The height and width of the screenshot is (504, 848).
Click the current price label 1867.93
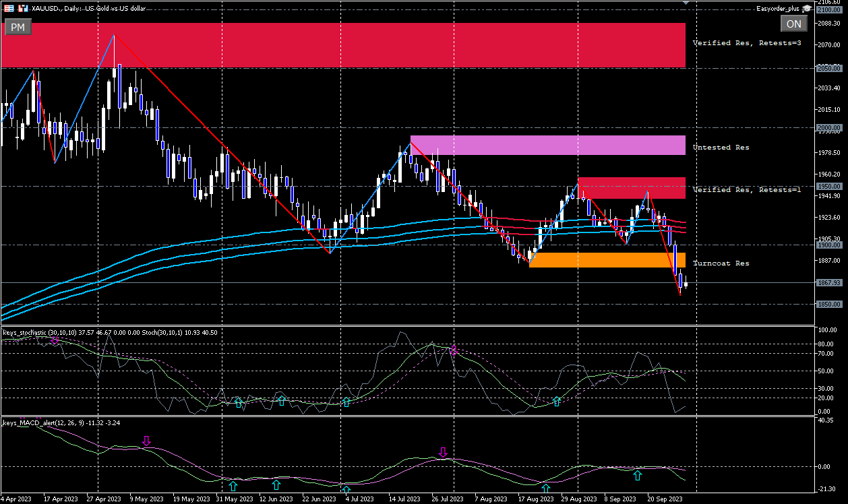point(827,283)
